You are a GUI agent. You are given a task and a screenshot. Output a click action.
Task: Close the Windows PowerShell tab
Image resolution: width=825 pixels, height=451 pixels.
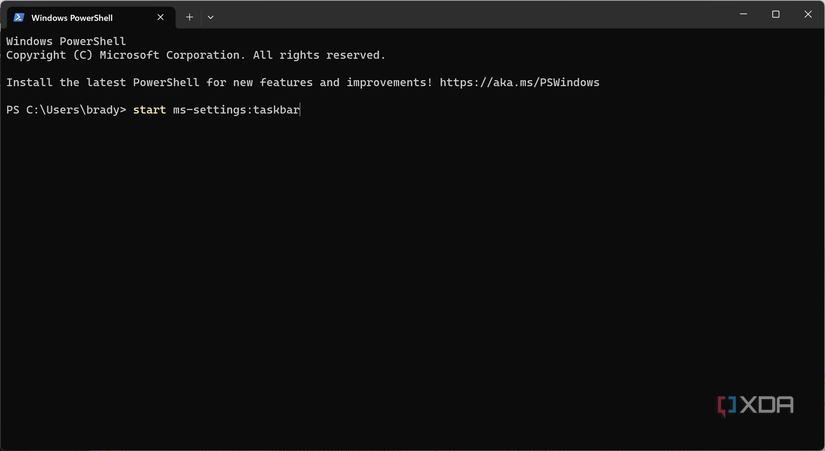(x=161, y=17)
